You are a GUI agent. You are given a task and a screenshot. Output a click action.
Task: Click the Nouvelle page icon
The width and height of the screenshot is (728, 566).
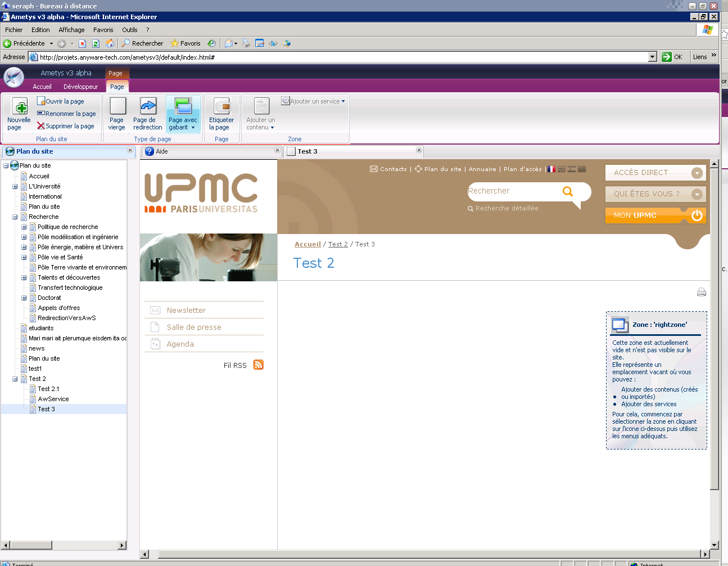point(20,106)
